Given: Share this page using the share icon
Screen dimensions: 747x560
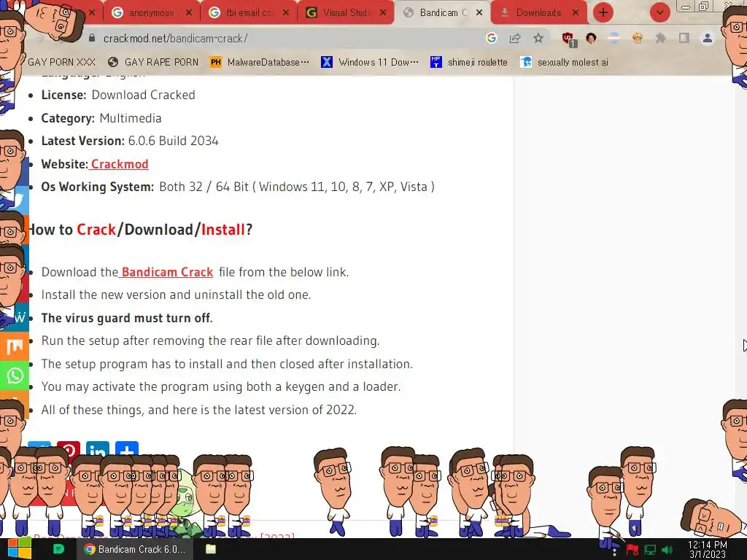Looking at the screenshot, I should pos(515,38).
